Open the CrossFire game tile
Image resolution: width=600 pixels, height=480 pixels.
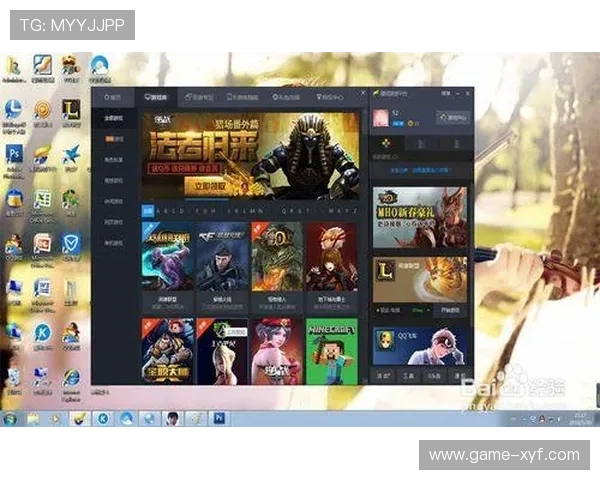click(222, 267)
